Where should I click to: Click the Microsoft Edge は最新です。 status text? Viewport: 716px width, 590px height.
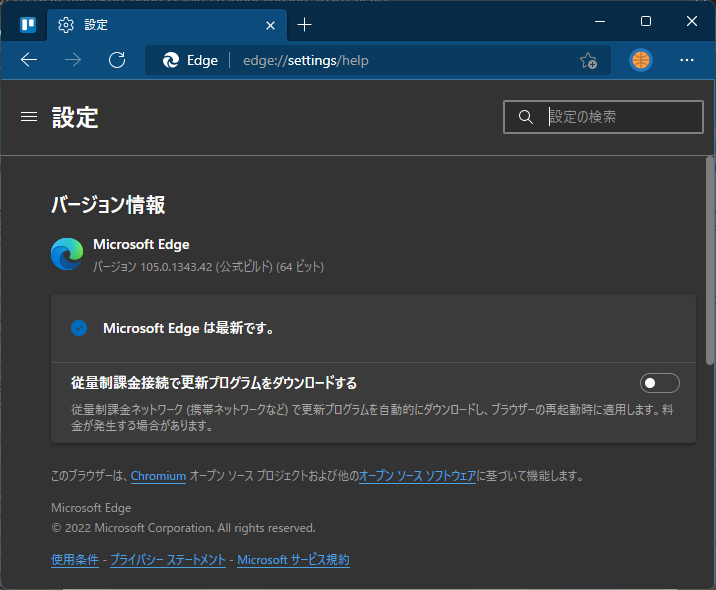188,328
